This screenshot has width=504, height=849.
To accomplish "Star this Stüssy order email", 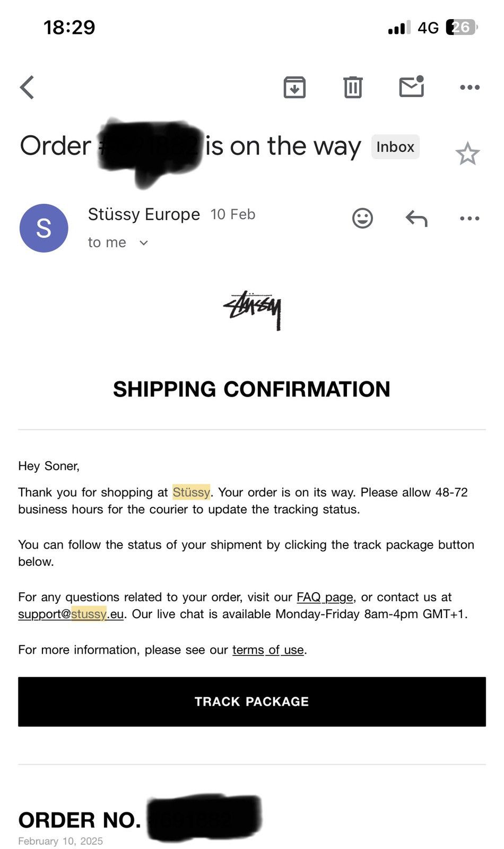I will pyautogui.click(x=467, y=154).
